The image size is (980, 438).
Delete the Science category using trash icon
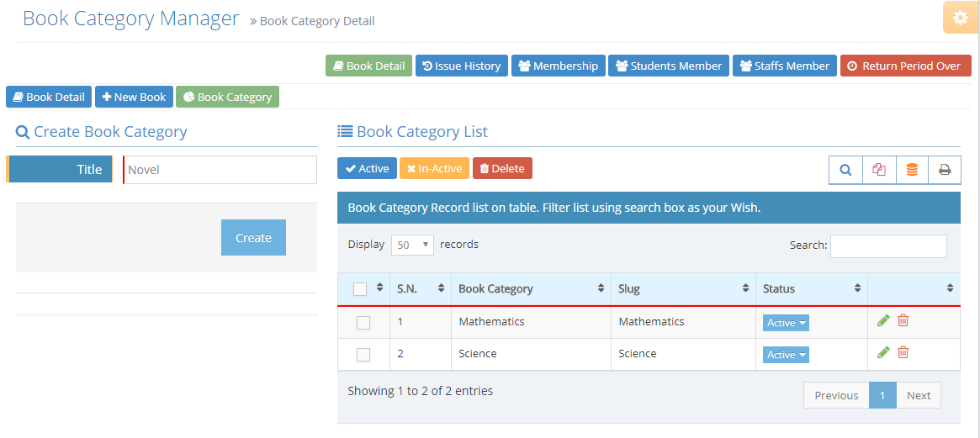click(x=903, y=352)
